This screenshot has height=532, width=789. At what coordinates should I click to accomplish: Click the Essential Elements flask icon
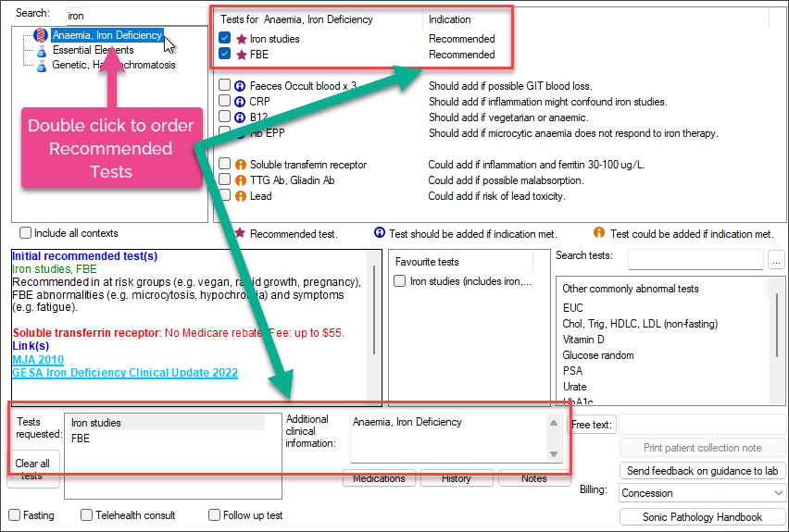pyautogui.click(x=41, y=50)
